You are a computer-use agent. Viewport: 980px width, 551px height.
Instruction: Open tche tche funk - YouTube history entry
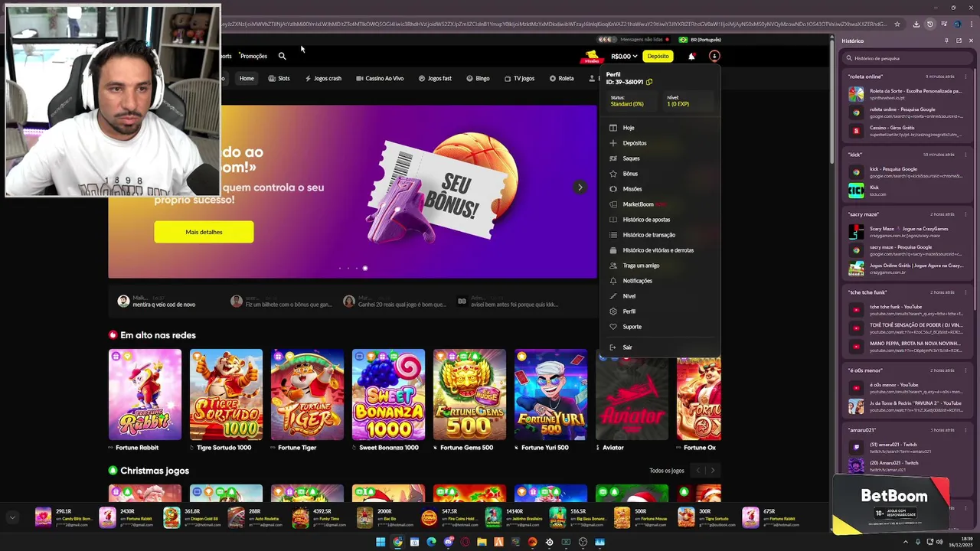pos(906,310)
